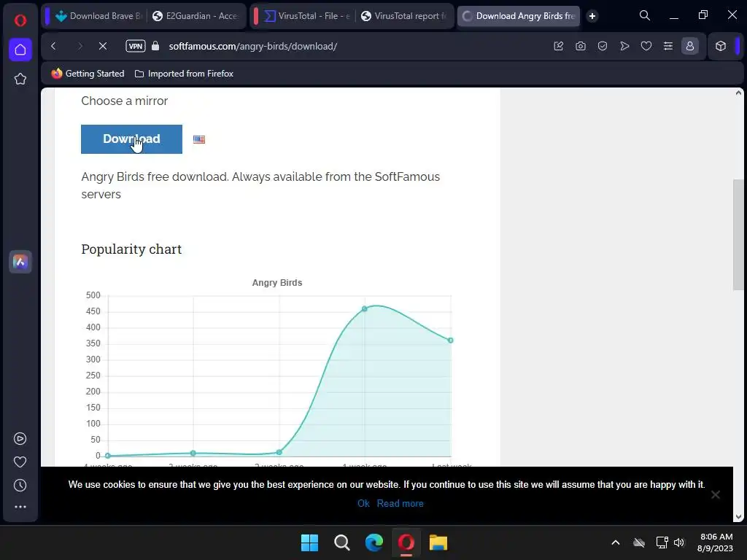Viewport: 747px width, 560px height.
Task: Switch to Download Brave tab
Action: tap(98, 16)
